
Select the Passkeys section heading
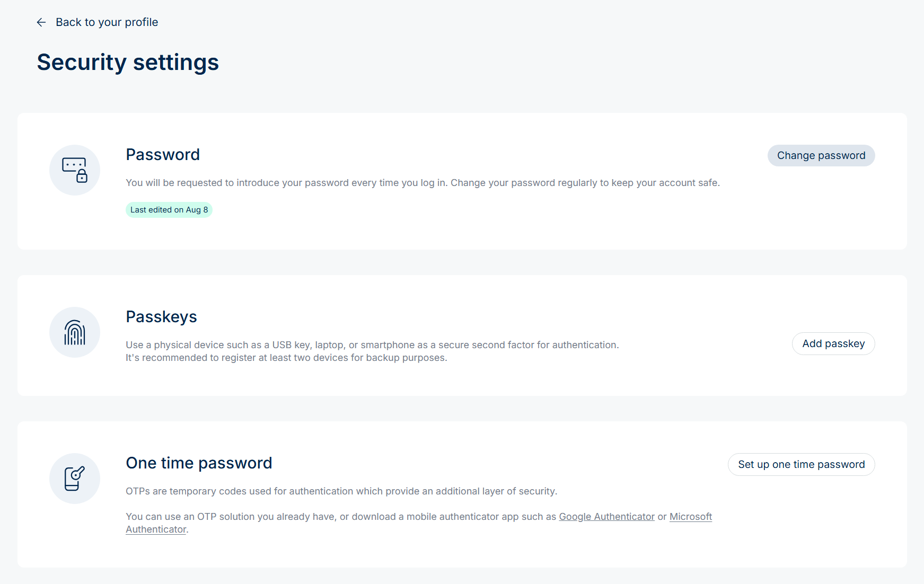point(161,317)
